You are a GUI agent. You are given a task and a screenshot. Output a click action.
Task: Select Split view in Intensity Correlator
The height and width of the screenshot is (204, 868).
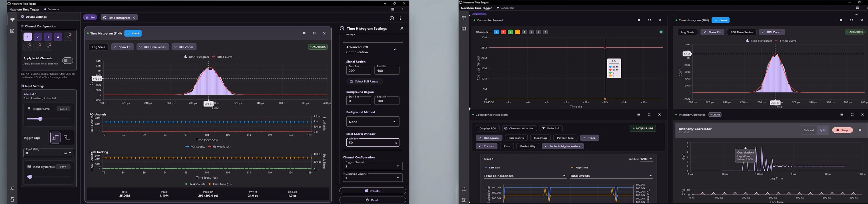(823, 130)
